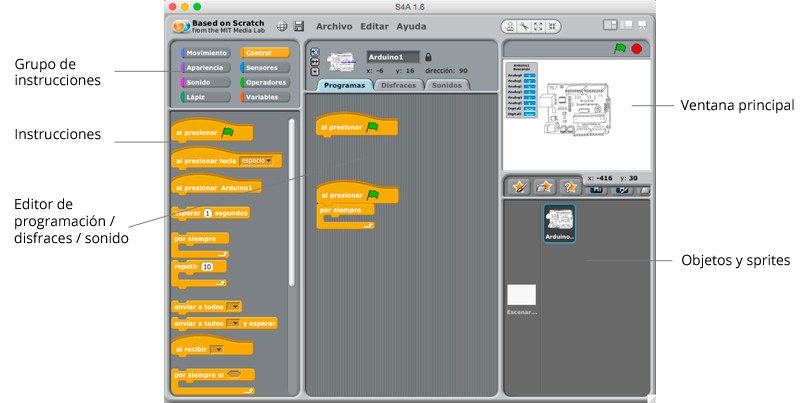Click the Scratch cat logo
809x403 pixels.
click(x=181, y=26)
